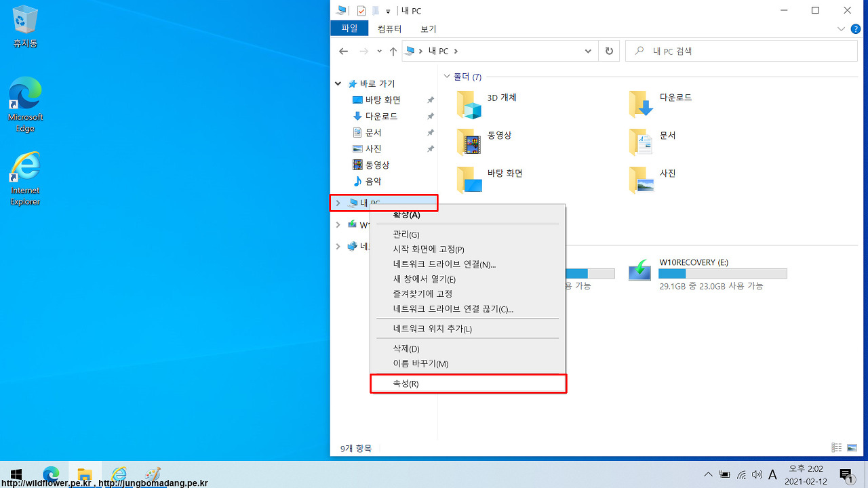Select 시작 화면에 고정(P) menu item

pyautogui.click(x=467, y=249)
